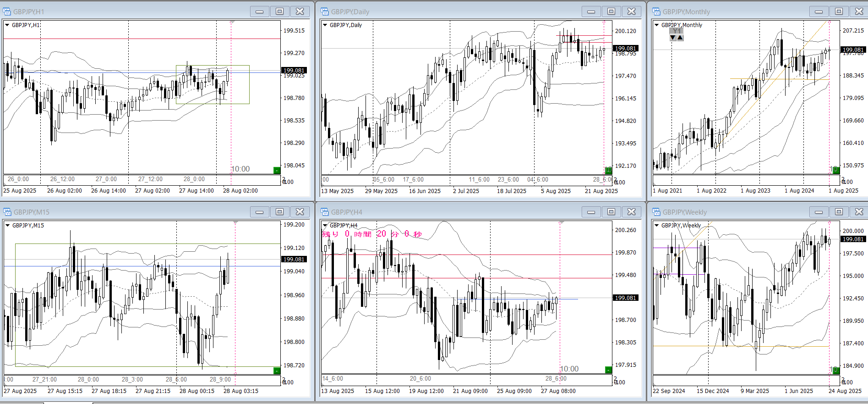The height and width of the screenshot is (404, 868).
Task: Click the 199.081 price label on H4 chart
Action: click(x=625, y=298)
